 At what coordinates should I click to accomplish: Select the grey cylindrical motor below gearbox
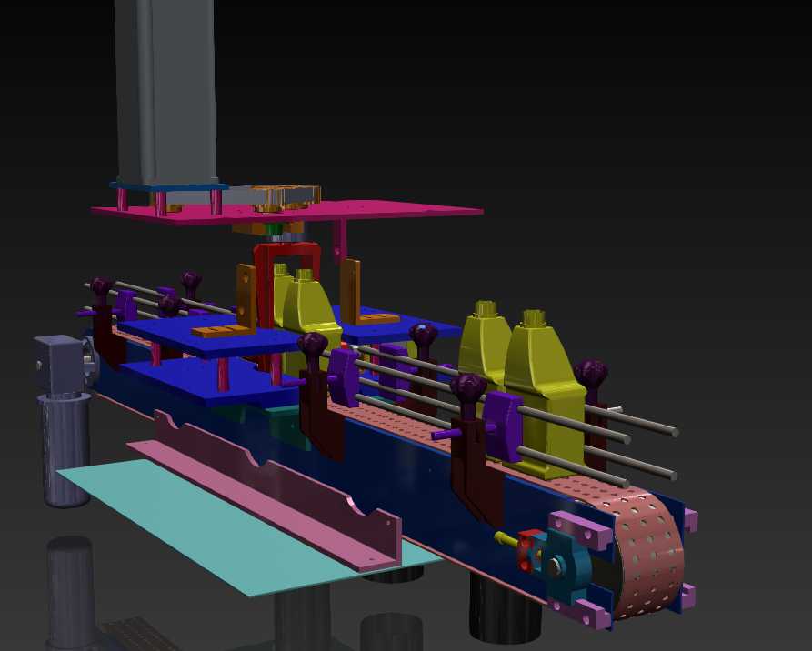[65, 448]
